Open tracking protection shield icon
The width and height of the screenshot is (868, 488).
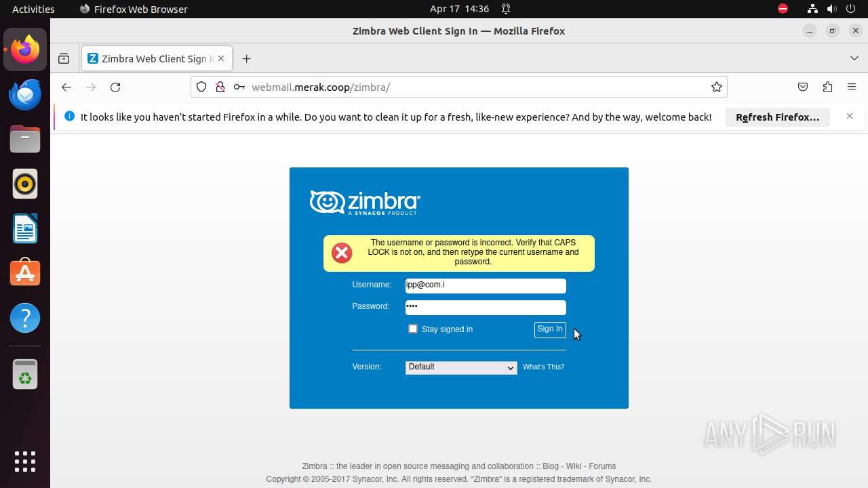(201, 87)
